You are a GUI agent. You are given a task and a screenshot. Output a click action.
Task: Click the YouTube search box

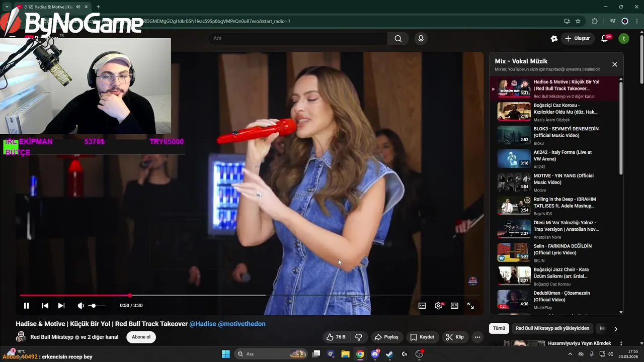[x=297, y=38]
